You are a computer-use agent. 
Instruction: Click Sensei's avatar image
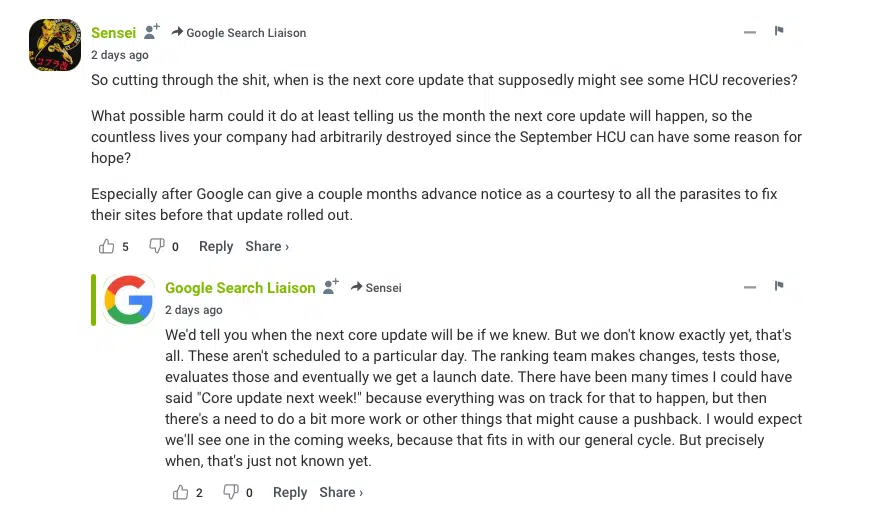tap(55, 44)
